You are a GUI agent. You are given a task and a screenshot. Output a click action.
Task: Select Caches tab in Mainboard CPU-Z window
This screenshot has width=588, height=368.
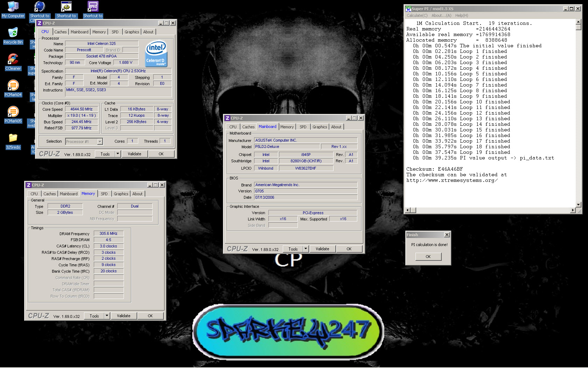coord(248,127)
